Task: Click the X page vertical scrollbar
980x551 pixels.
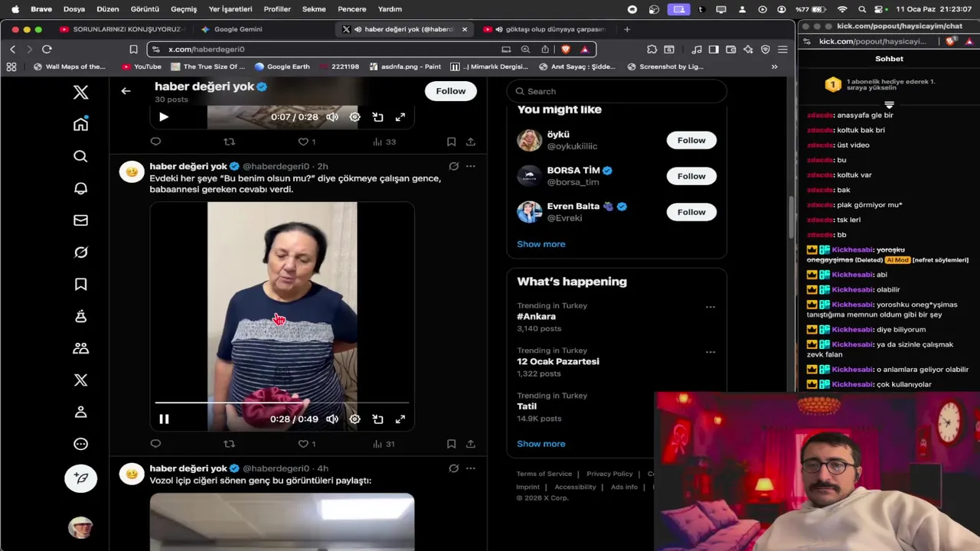Action: pos(791,218)
